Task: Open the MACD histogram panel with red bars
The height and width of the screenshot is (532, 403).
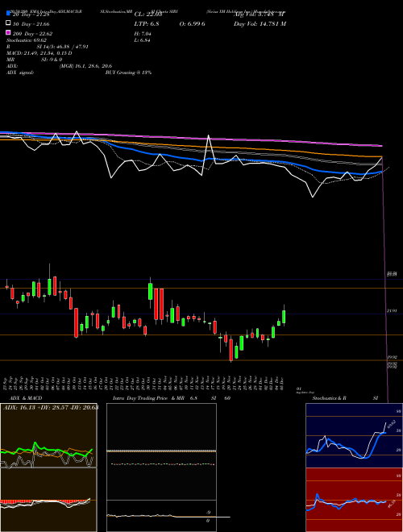Action: [48, 500]
